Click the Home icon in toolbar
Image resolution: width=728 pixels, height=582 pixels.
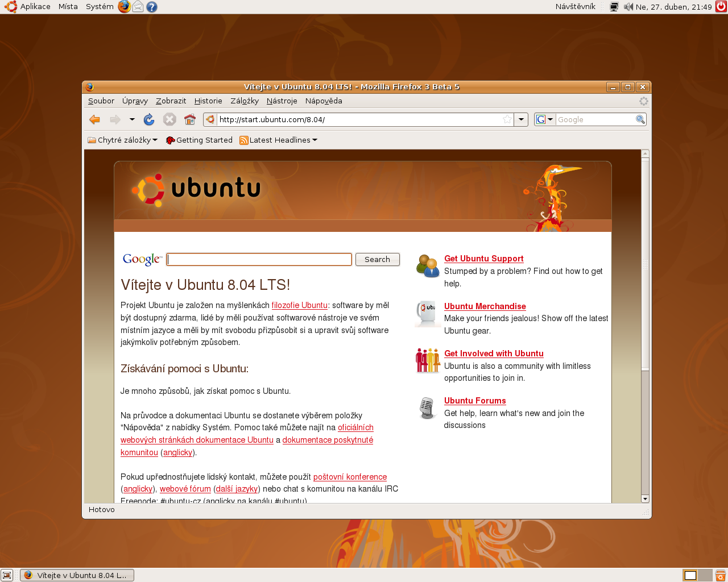[190, 119]
